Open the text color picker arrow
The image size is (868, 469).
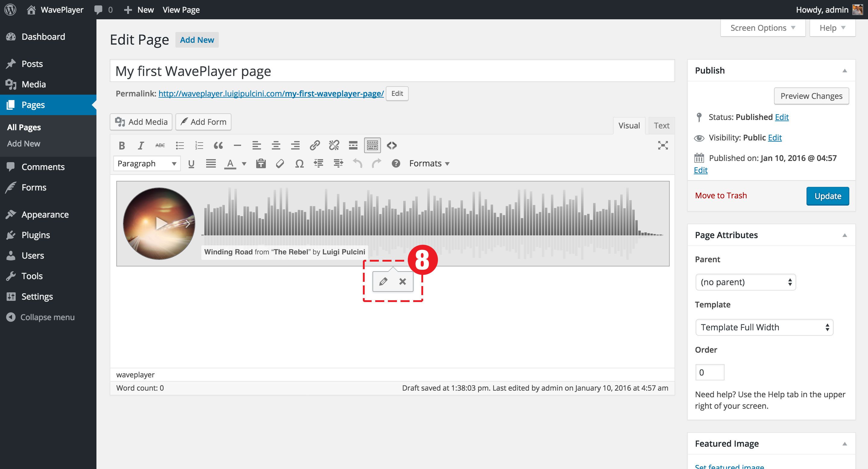click(x=244, y=164)
